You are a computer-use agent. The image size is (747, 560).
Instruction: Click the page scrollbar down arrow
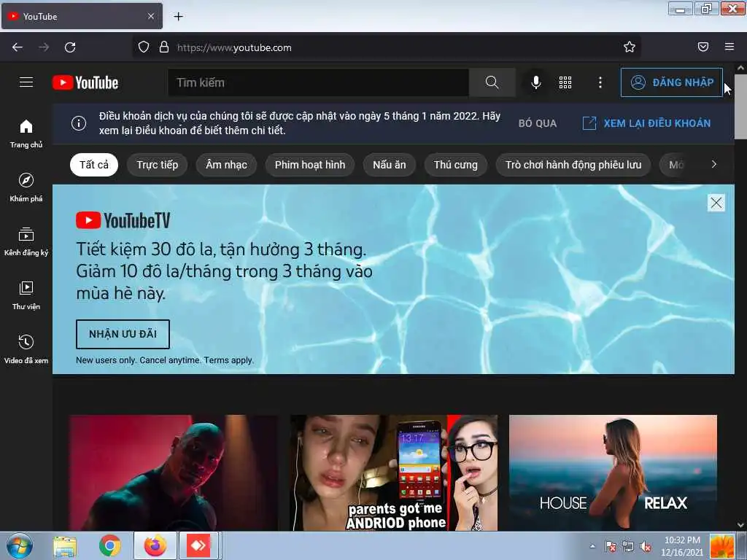coord(740,525)
